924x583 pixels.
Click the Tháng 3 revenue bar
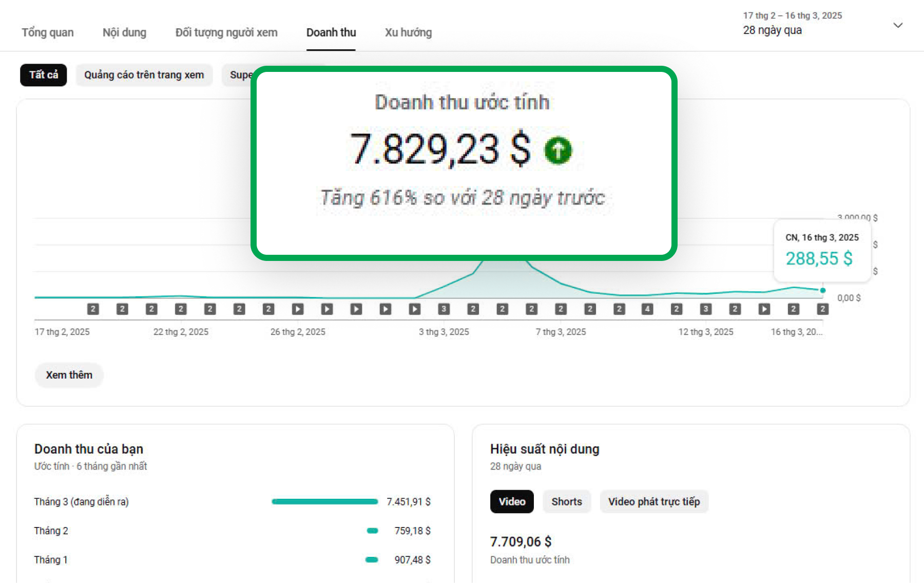[324, 501]
